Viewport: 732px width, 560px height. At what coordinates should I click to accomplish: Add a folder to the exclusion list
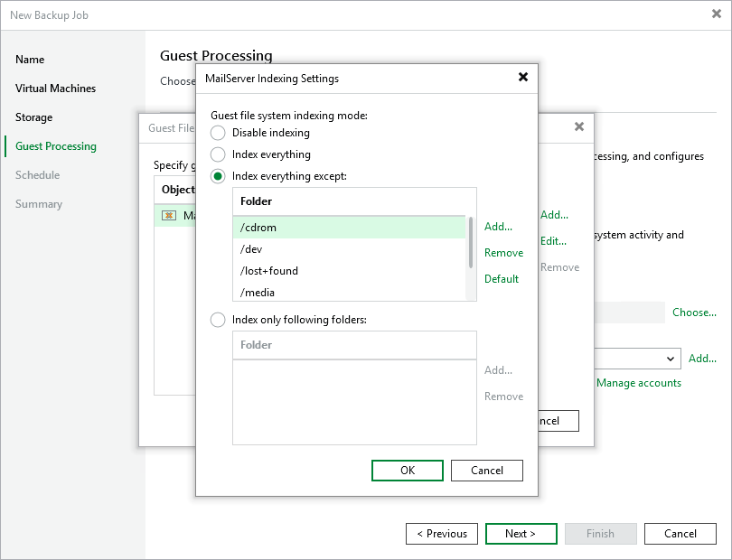pos(497,227)
